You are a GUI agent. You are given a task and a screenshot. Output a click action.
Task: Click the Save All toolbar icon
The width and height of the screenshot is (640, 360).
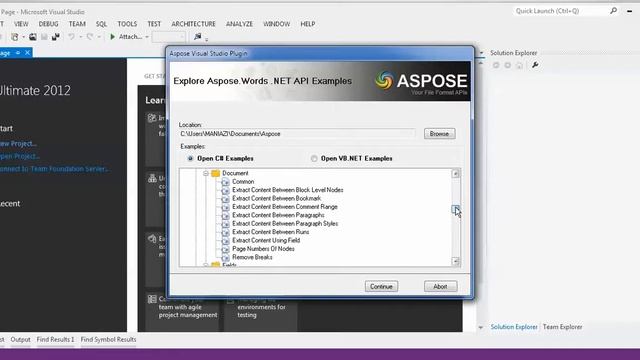click(x=56, y=37)
